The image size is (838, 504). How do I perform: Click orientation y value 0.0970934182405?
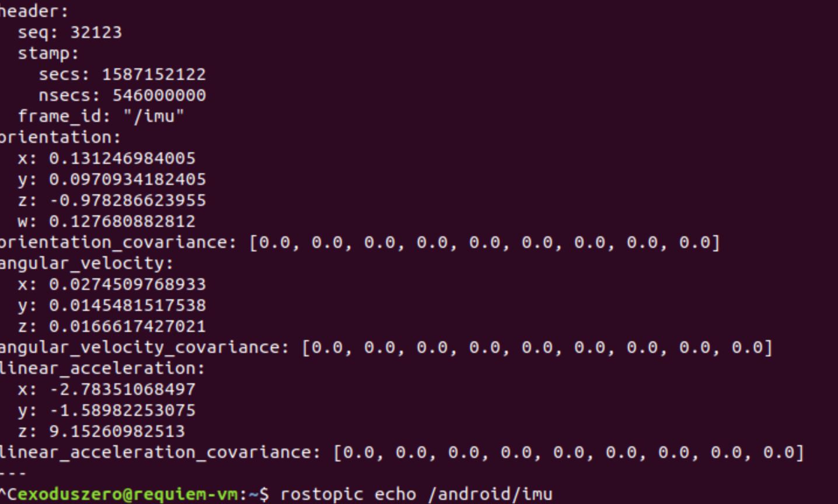[x=127, y=179]
